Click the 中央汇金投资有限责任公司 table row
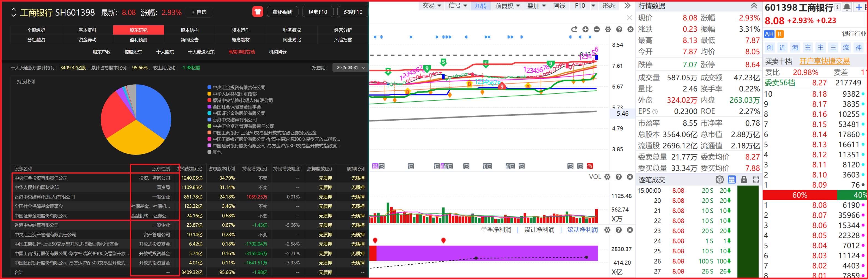The image size is (868, 279). coord(189,178)
